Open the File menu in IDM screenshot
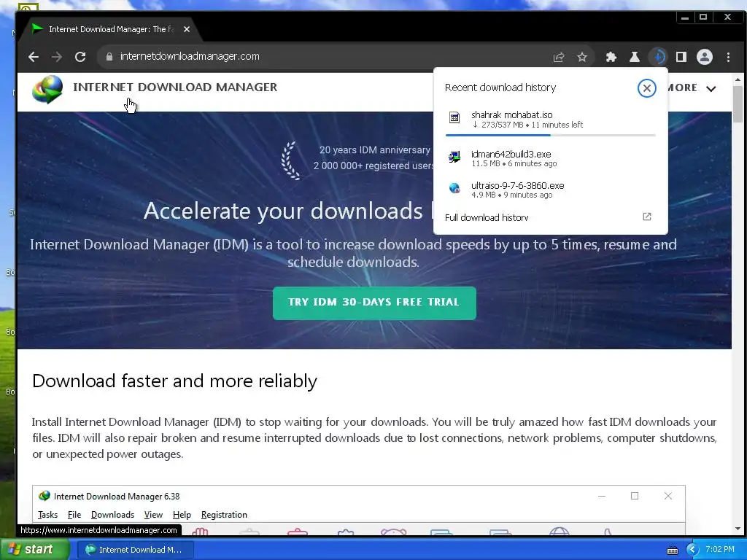The width and height of the screenshot is (747, 560). click(74, 515)
